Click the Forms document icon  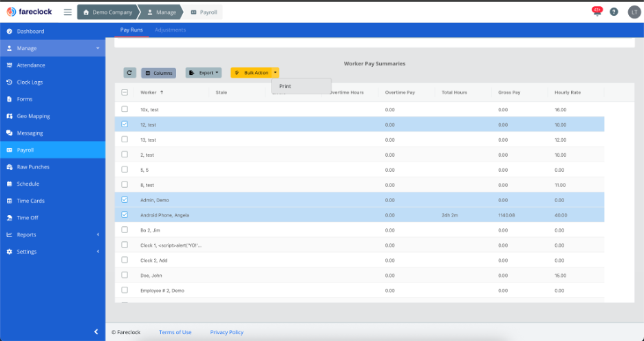tap(9, 99)
